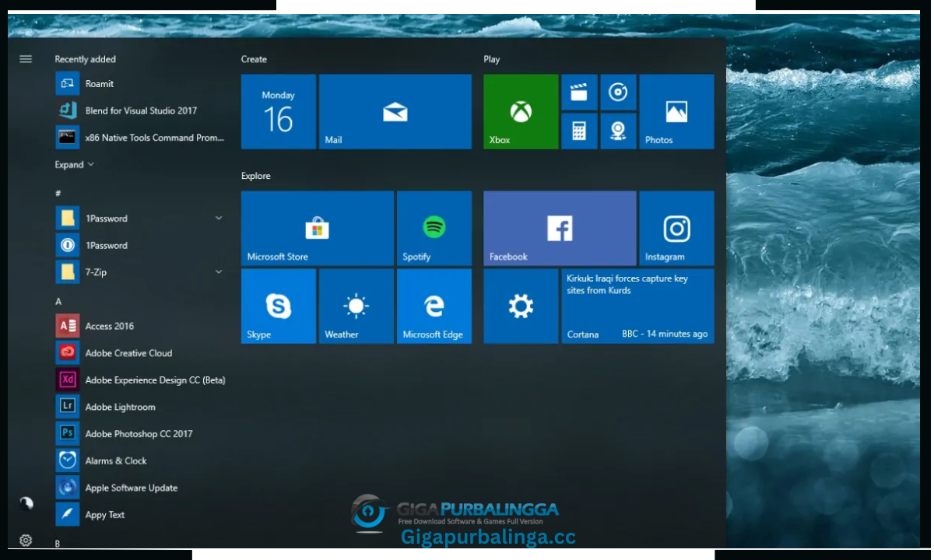Open the Camera webcam small tile
Image resolution: width=934 pixels, height=560 pixels.
618,131
